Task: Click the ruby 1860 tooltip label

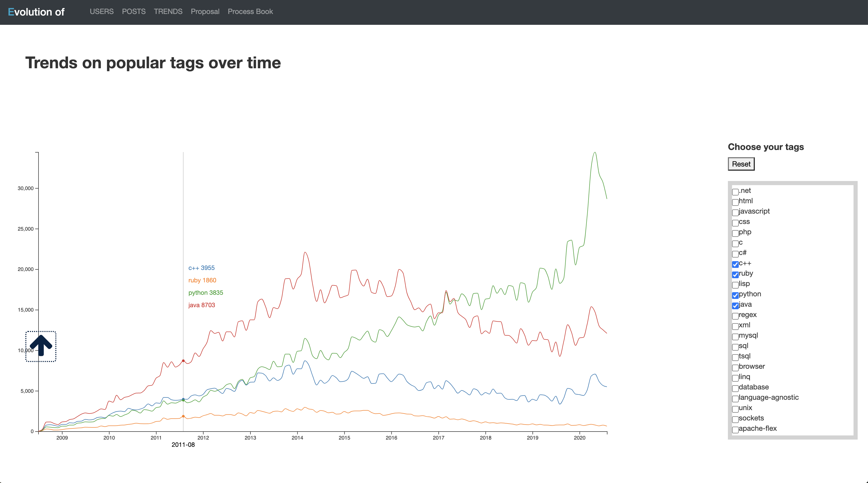Action: 202,280
